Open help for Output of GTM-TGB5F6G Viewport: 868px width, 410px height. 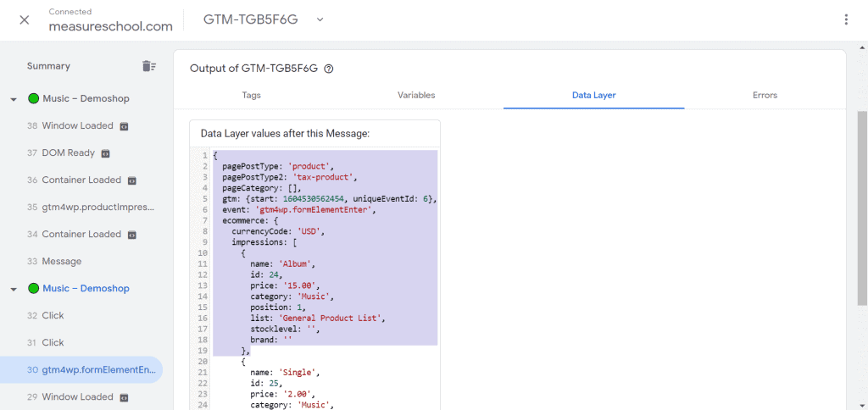(x=329, y=69)
